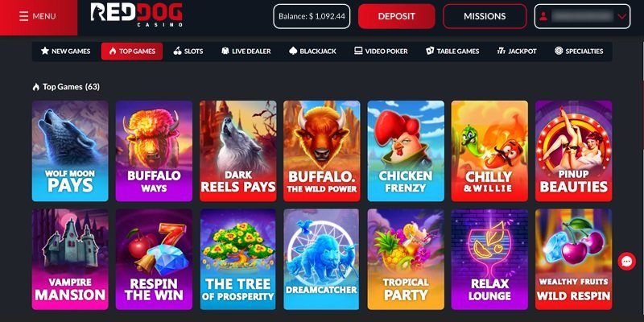Open the hamburger MENU icon
The image size is (644, 322).
24,16
